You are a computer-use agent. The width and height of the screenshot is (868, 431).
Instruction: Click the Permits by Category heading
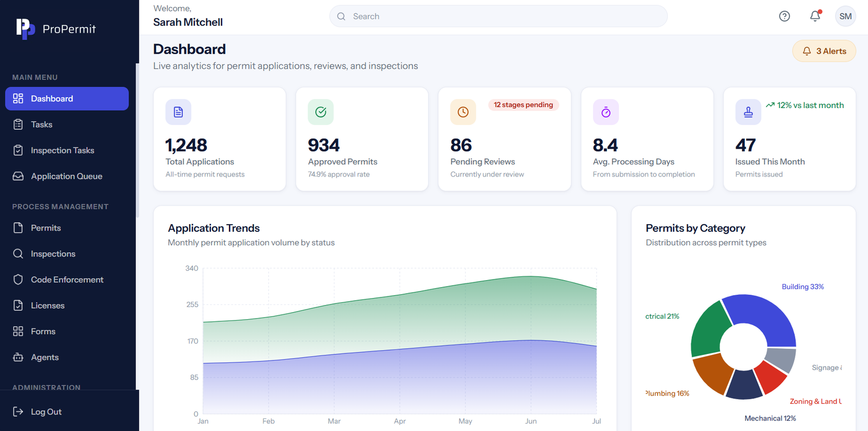point(695,228)
